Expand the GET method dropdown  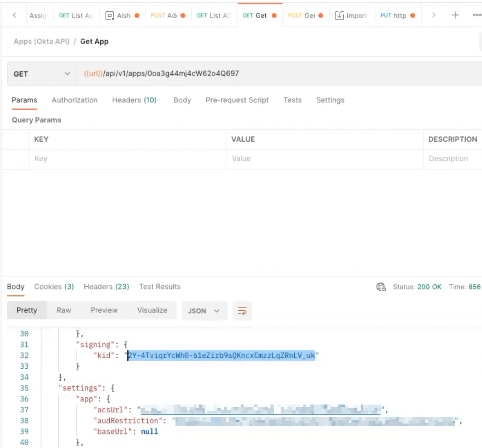pyautogui.click(x=42, y=74)
